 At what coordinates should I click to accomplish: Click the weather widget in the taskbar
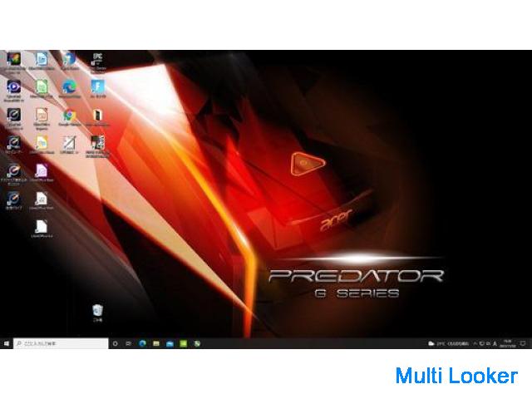[449, 342]
